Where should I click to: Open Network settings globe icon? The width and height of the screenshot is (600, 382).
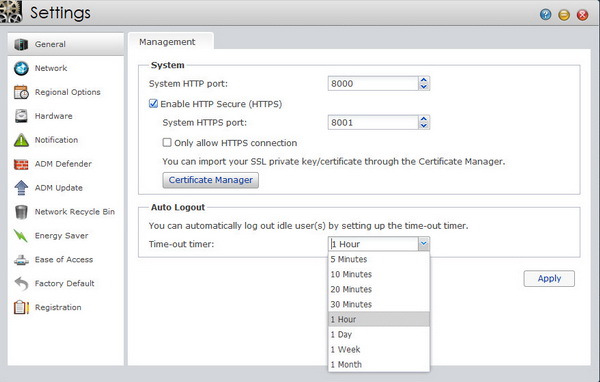[x=21, y=68]
